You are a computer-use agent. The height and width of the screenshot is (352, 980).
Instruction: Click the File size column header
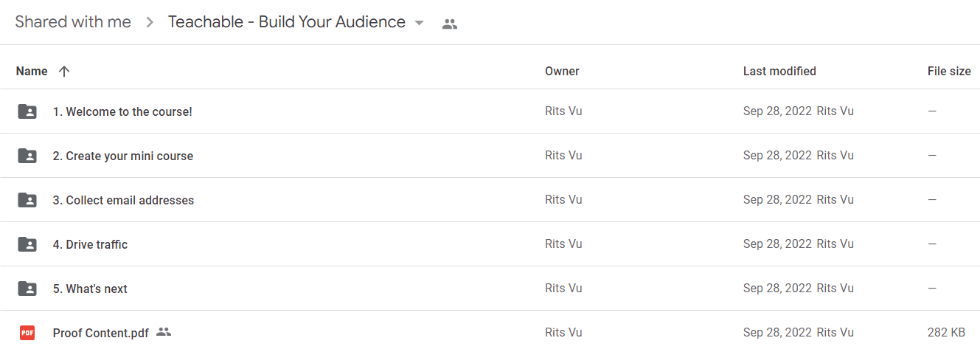[x=949, y=72]
